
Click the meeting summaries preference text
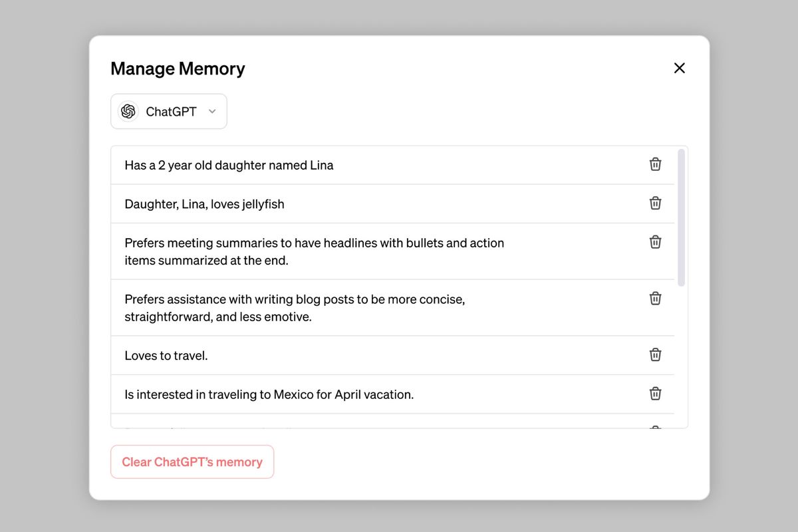click(x=314, y=251)
